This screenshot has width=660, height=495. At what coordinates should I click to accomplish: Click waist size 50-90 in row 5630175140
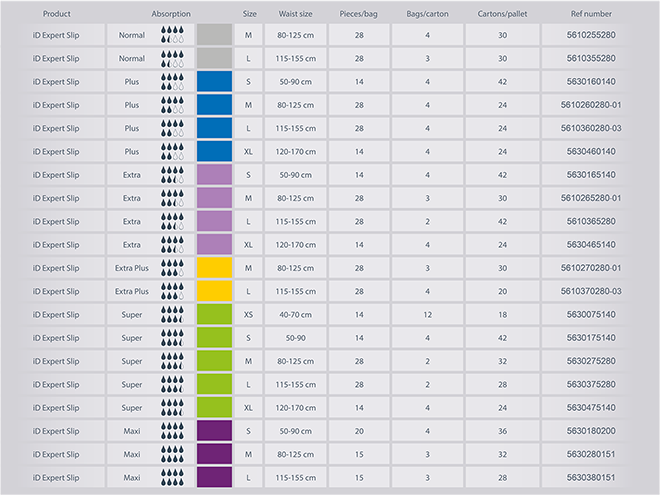pyautogui.click(x=295, y=338)
